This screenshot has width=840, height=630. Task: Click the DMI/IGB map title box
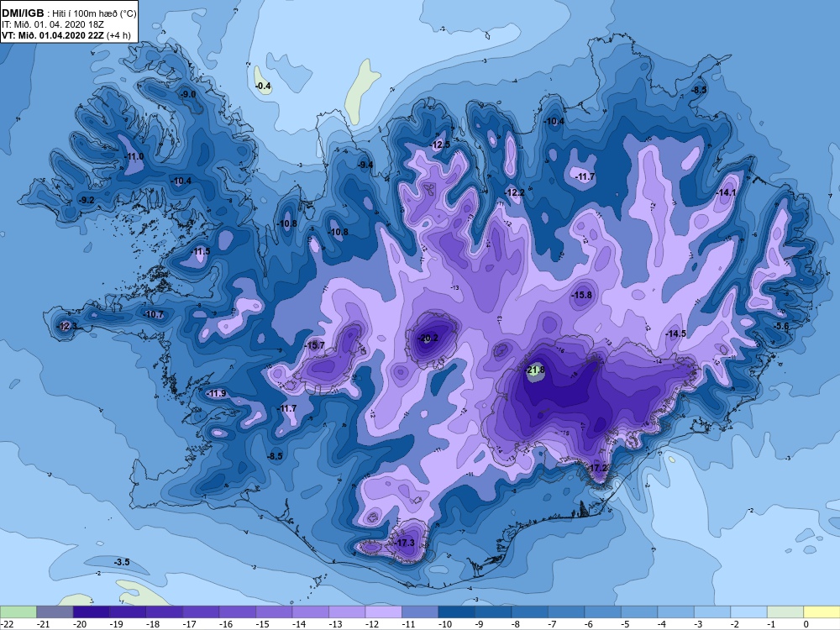pyautogui.click(x=69, y=22)
